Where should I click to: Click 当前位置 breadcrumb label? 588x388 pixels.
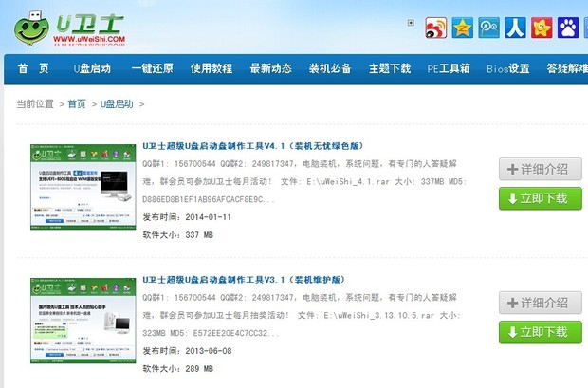pos(35,104)
